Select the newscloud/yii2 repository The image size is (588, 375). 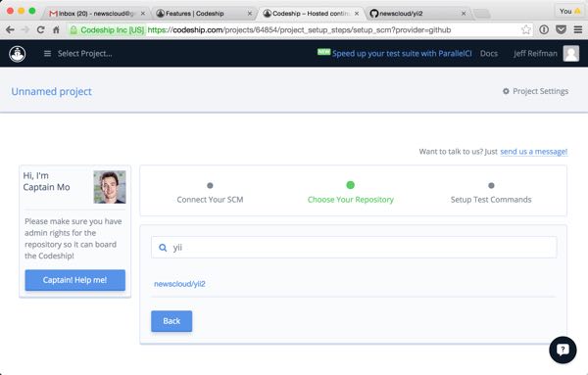pyautogui.click(x=179, y=284)
